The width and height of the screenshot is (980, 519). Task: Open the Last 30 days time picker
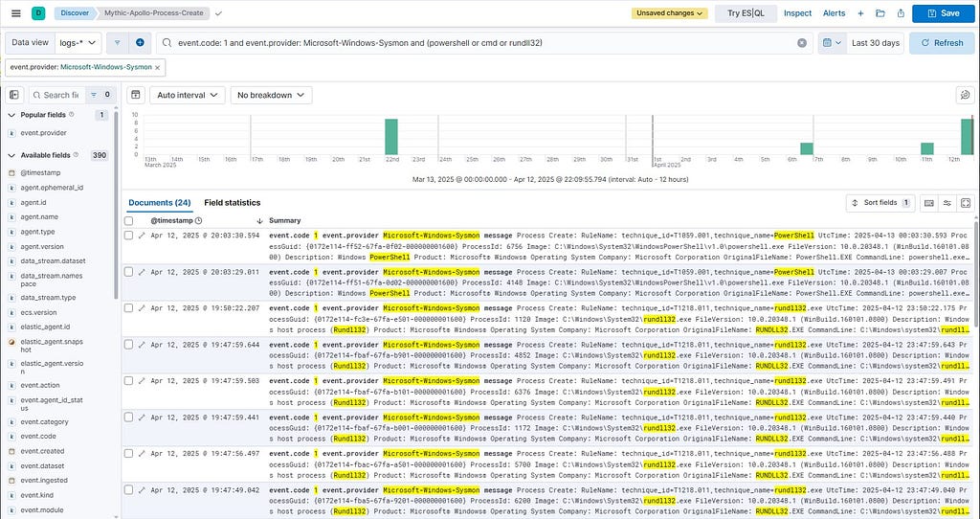[x=875, y=43]
